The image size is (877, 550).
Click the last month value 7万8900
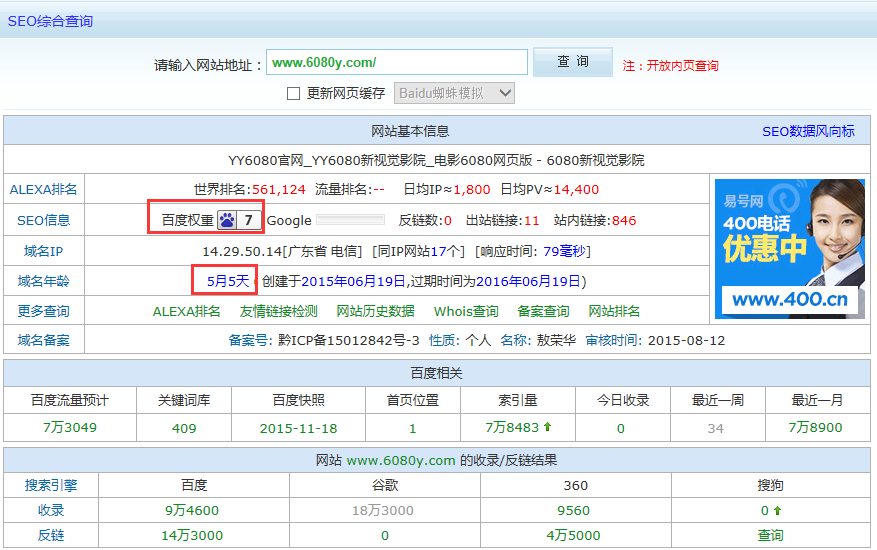point(815,427)
